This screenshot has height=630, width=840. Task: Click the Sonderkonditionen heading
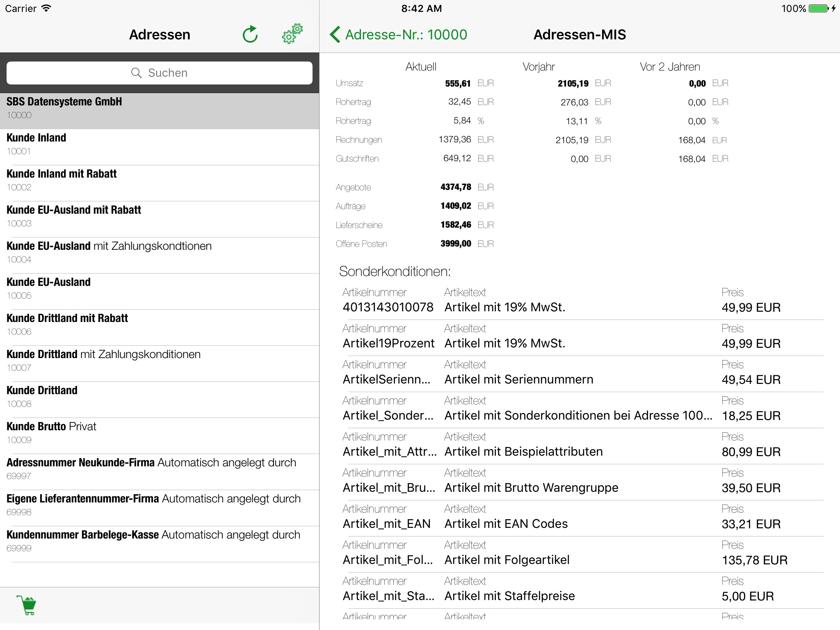click(x=395, y=272)
